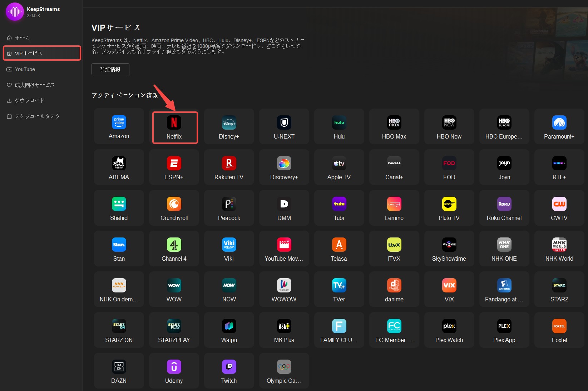Select the YouTube Movies tile

pos(284,249)
